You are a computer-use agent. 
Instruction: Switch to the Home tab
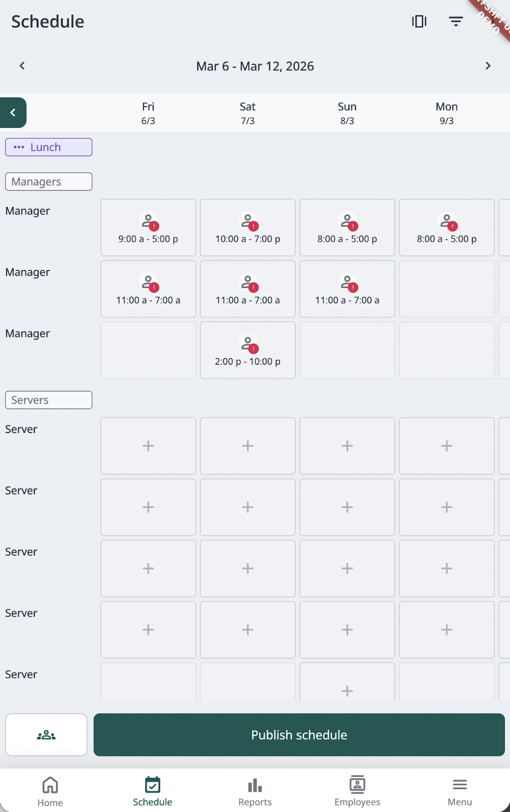coord(50,791)
